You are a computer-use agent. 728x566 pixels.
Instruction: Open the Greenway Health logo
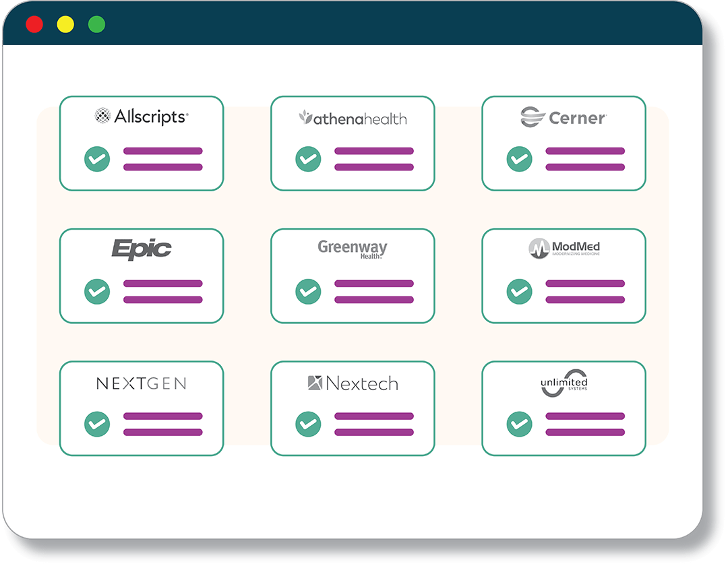[x=353, y=249]
